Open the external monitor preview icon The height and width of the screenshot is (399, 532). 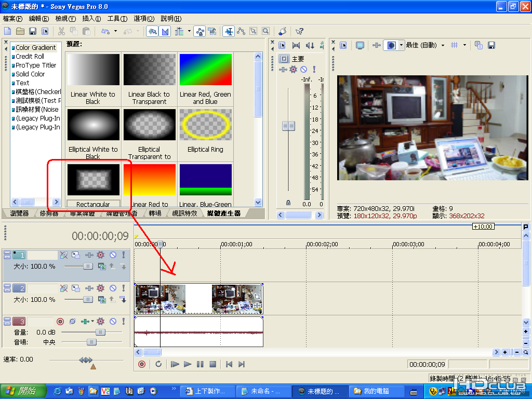click(x=360, y=45)
